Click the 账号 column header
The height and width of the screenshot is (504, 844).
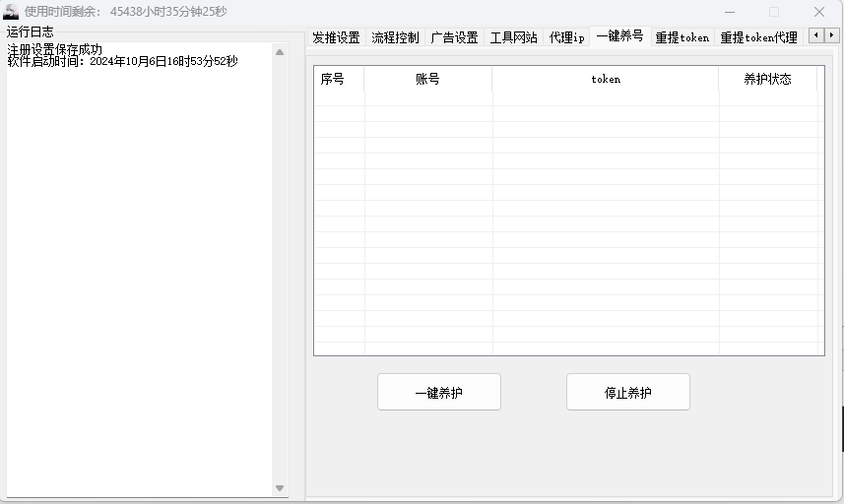coord(427,79)
